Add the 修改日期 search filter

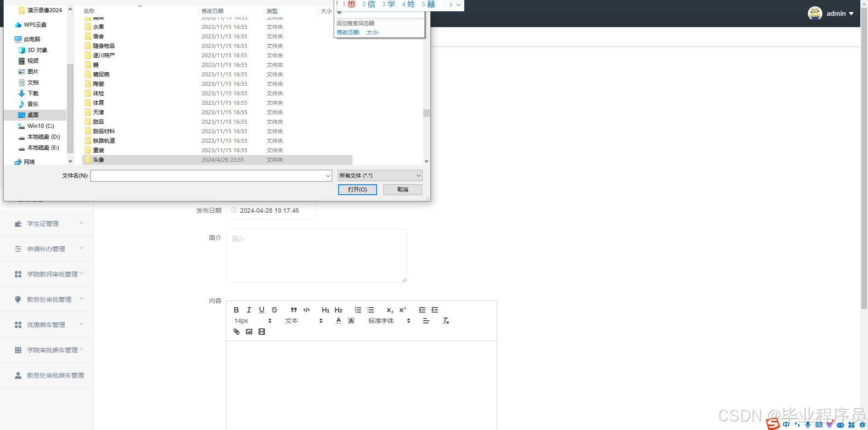(348, 33)
